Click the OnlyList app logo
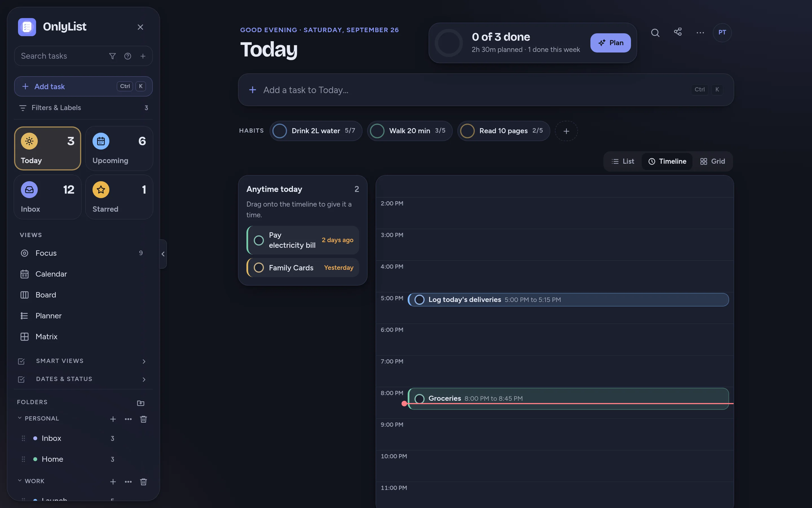 point(27,27)
